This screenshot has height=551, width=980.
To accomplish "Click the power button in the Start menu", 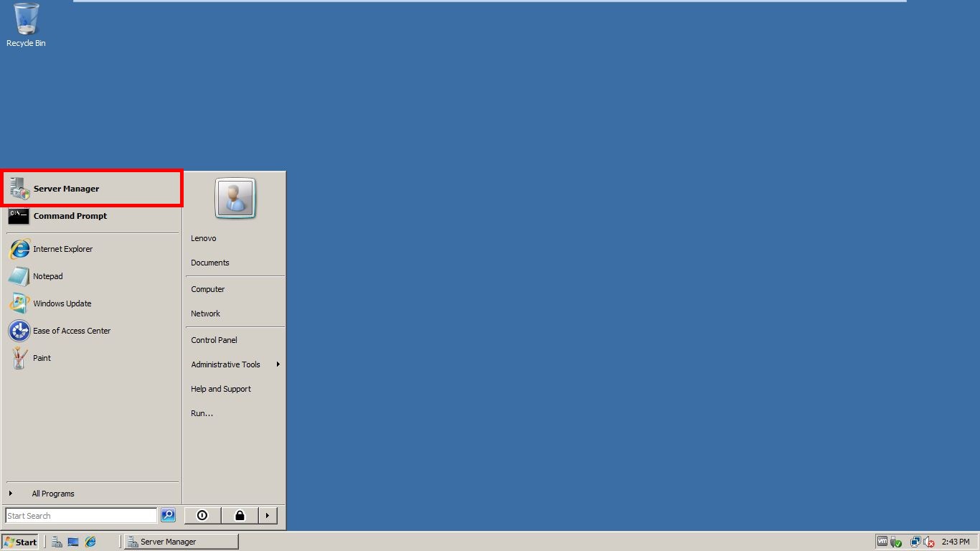I will (x=203, y=515).
